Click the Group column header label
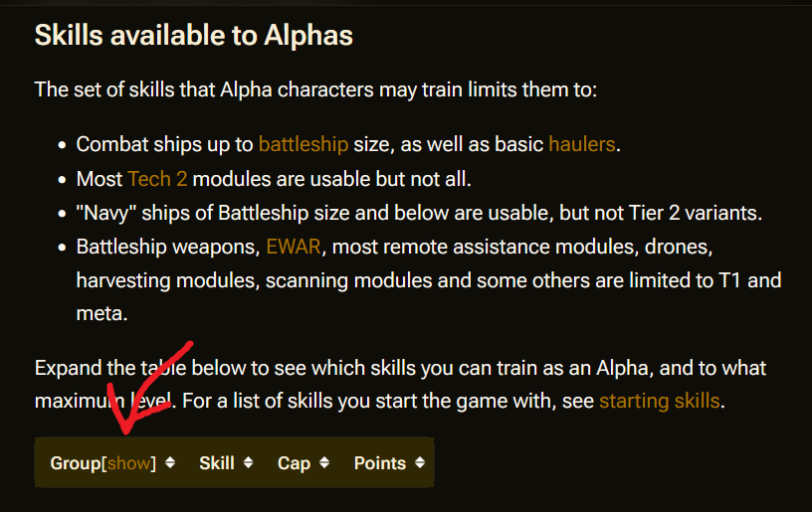Image resolution: width=812 pixels, height=512 pixels. (x=76, y=463)
